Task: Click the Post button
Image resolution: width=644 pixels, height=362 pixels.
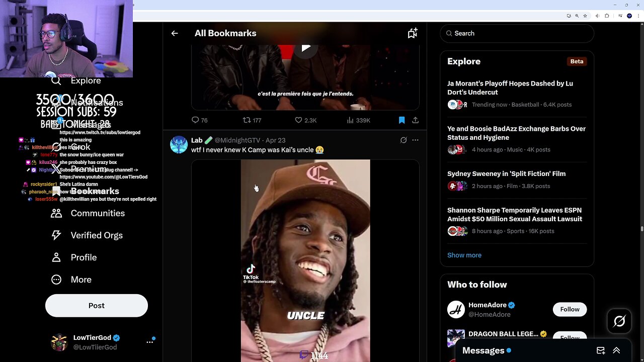Action: tap(97, 306)
